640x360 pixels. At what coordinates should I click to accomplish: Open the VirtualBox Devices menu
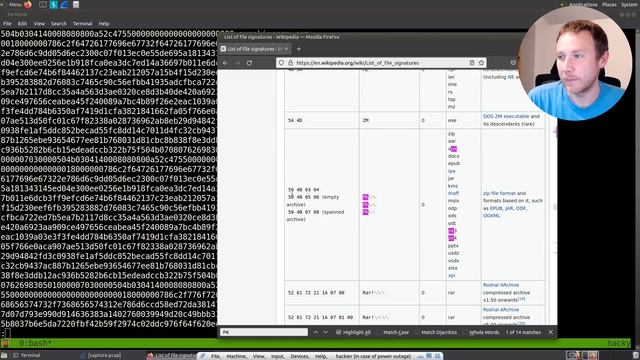pos(300,356)
